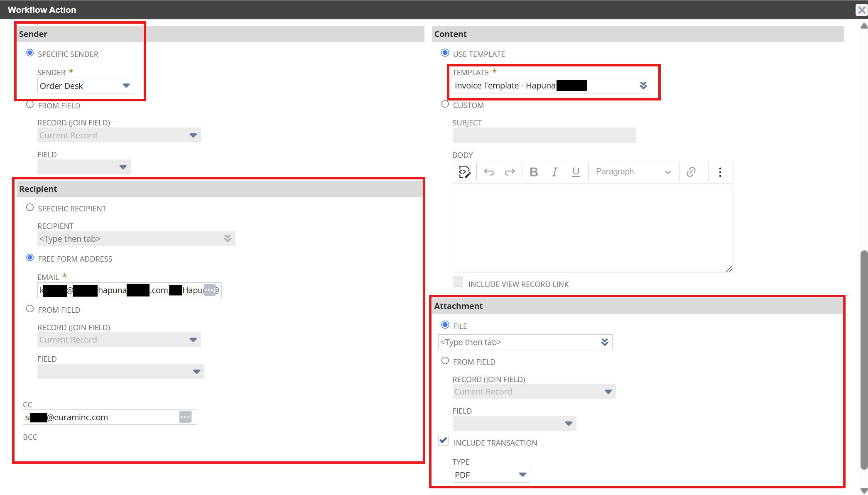This screenshot has height=495, width=868.
Task: Click the body editor resize handle
Action: pos(729,269)
